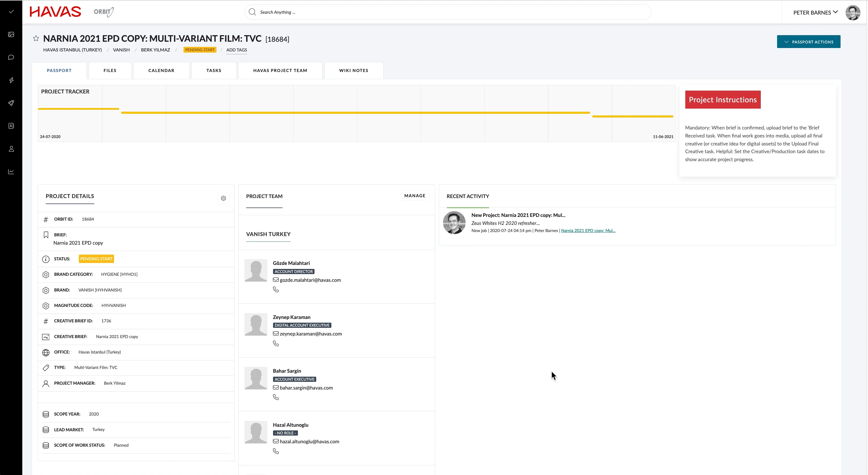Click the long middle yellow tracker bar
This screenshot has width=868, height=475.
pos(355,113)
